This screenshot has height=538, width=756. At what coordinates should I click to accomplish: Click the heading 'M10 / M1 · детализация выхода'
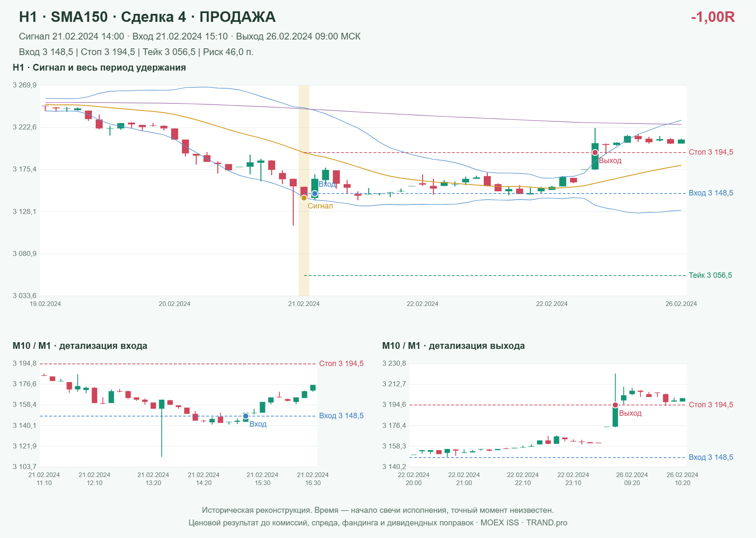coord(453,346)
